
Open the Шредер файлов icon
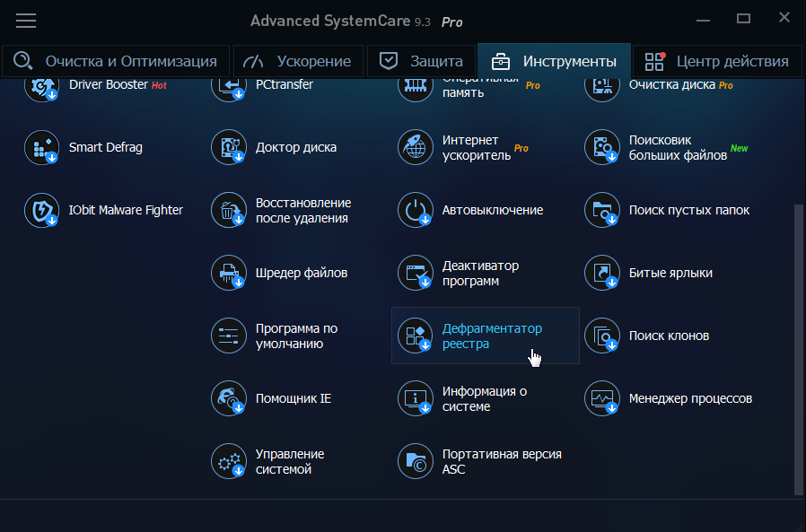tap(228, 273)
